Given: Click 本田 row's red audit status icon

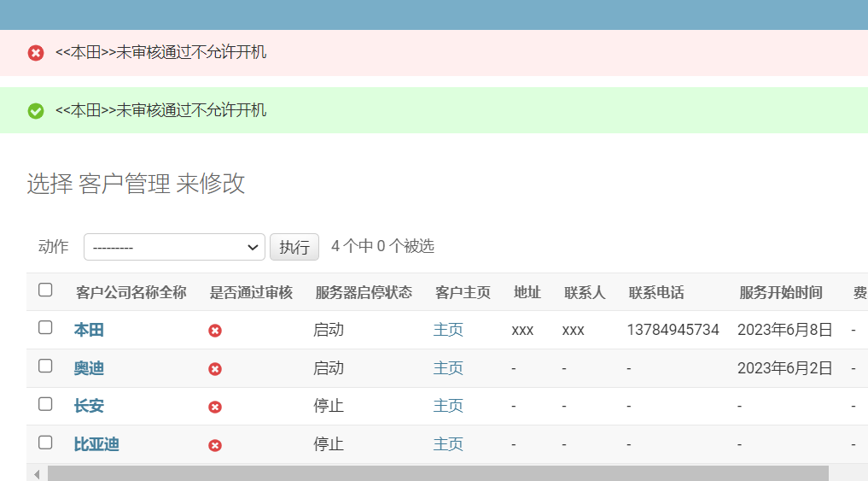Looking at the screenshot, I should tap(215, 331).
